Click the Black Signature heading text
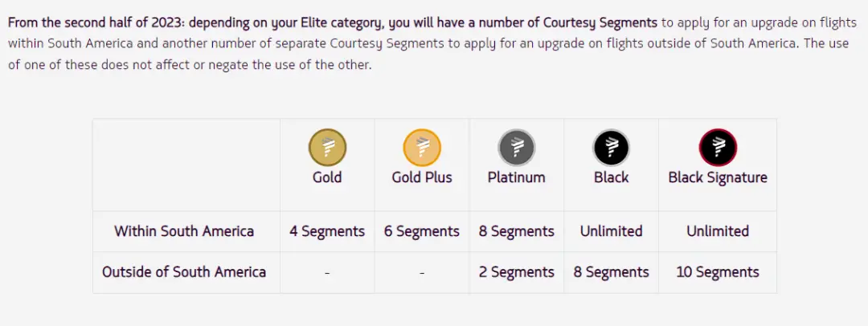 click(x=718, y=177)
